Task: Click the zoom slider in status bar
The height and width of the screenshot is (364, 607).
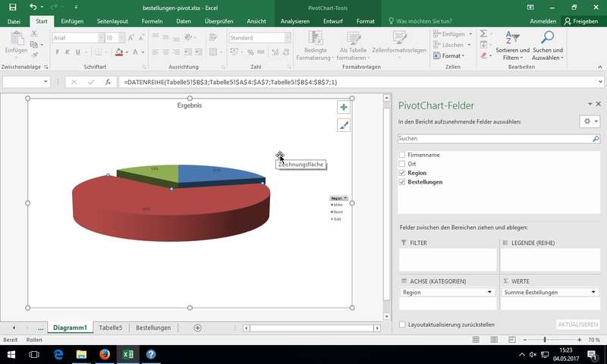Action: (x=545, y=340)
